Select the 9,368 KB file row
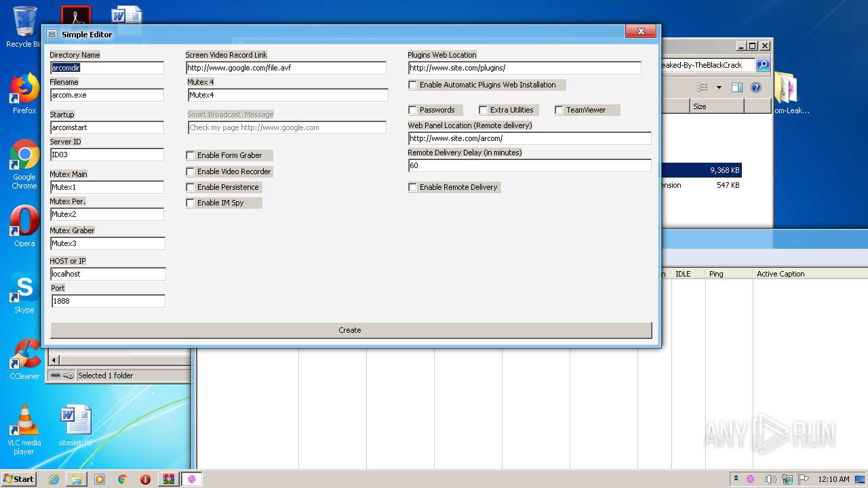The width and height of the screenshot is (868, 488). (x=701, y=170)
